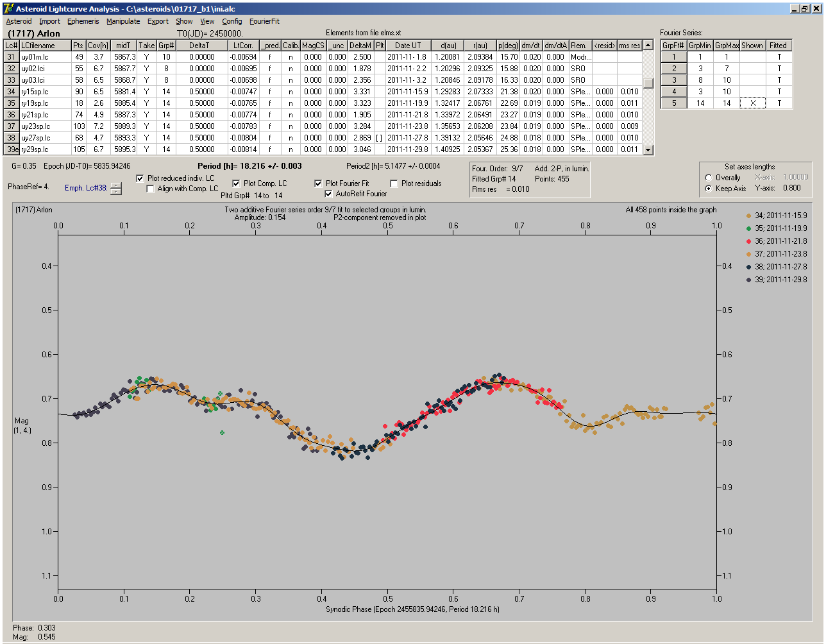Enable Align with Comp. LC checkbox
Screen dimensions: 826x644
coord(150,189)
